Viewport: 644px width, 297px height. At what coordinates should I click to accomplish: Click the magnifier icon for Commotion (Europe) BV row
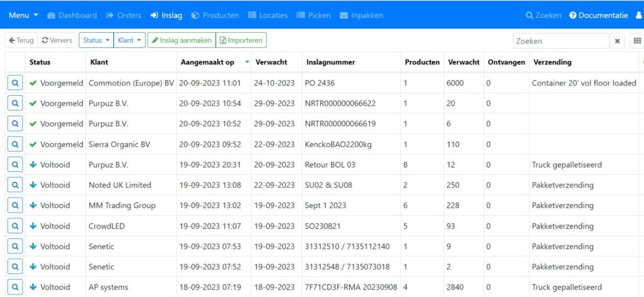coord(15,82)
